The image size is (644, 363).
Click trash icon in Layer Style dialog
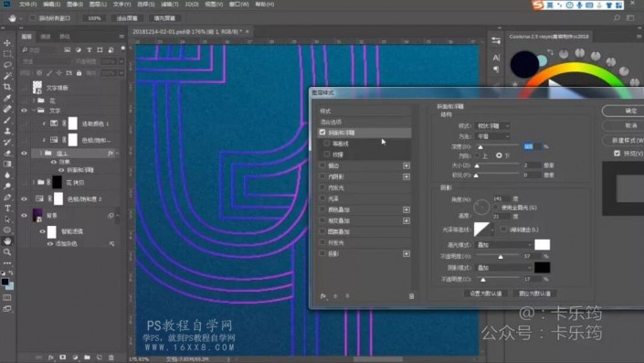point(411,296)
